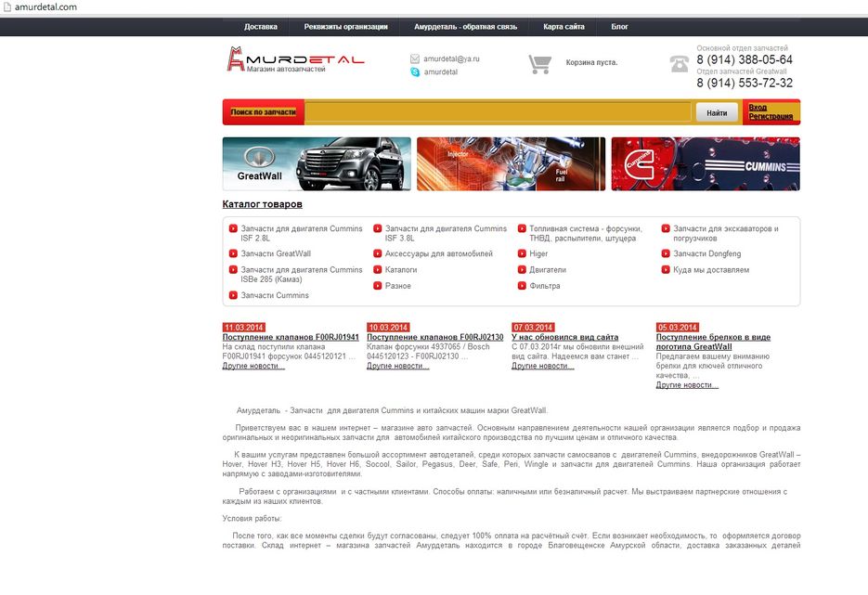Open the Разное category link

(398, 286)
